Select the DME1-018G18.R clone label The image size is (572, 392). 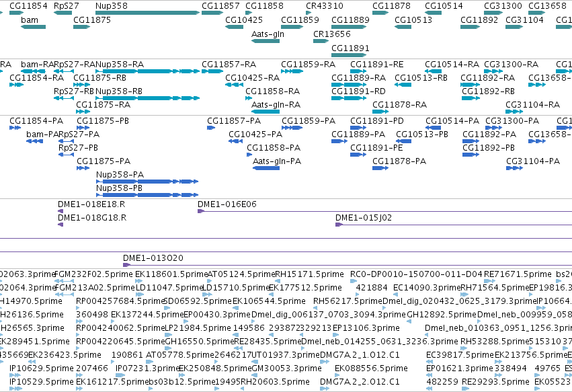pyautogui.click(x=92, y=218)
